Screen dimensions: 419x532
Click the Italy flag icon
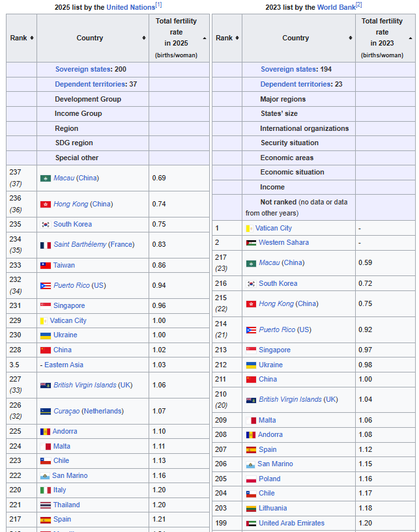coord(46,490)
